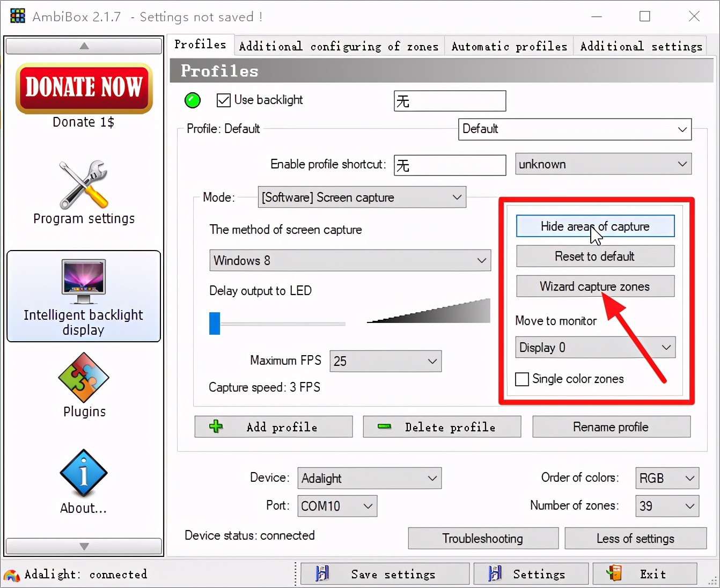Click the Donate 1$ label

point(84,122)
